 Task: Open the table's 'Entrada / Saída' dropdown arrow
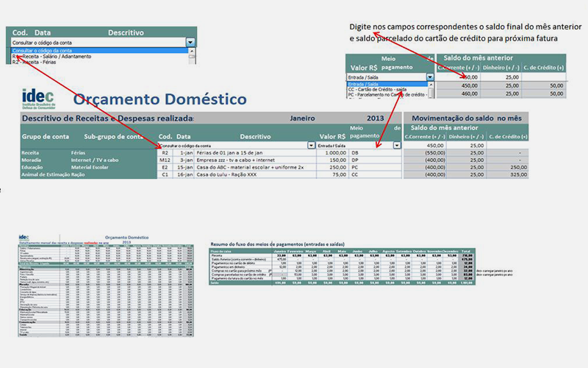[397, 146]
